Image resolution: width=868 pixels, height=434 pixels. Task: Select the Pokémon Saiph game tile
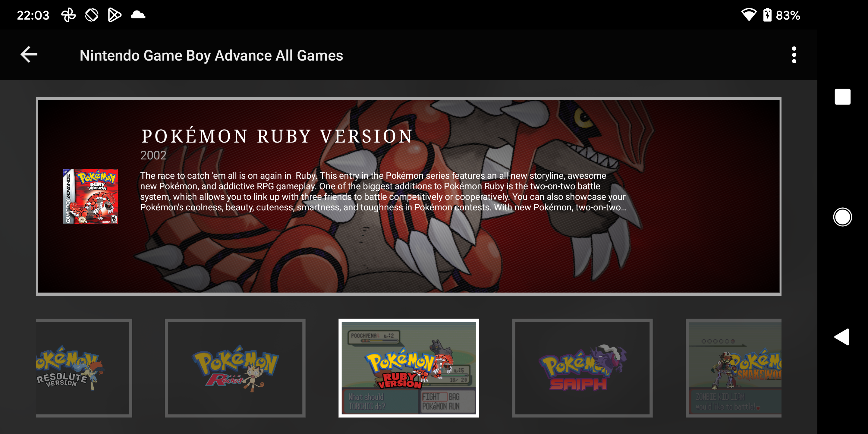click(582, 368)
